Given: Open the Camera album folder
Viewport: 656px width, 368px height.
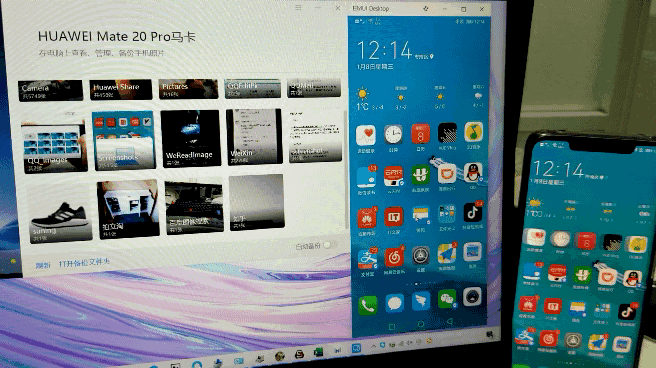Looking at the screenshot, I should pyautogui.click(x=50, y=91).
